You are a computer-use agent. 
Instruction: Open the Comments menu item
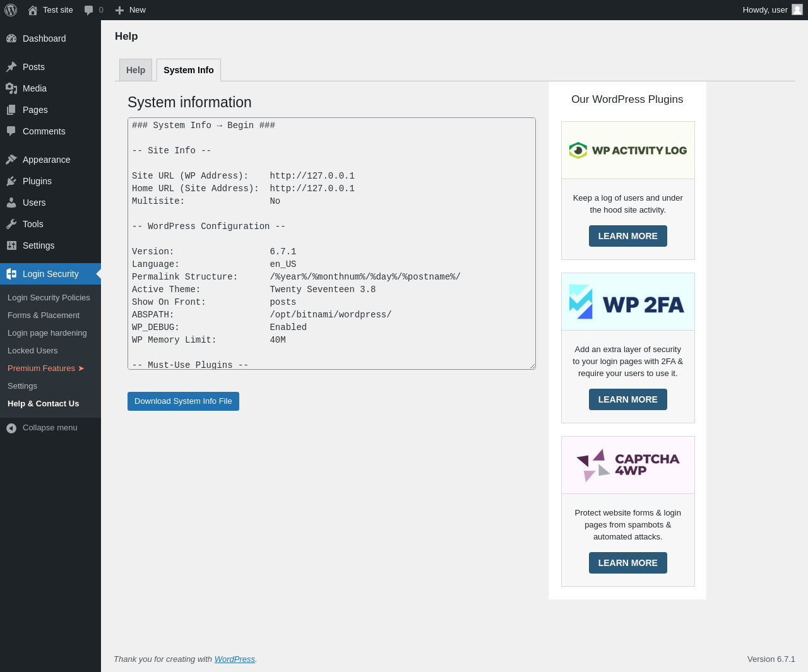tap(50, 131)
